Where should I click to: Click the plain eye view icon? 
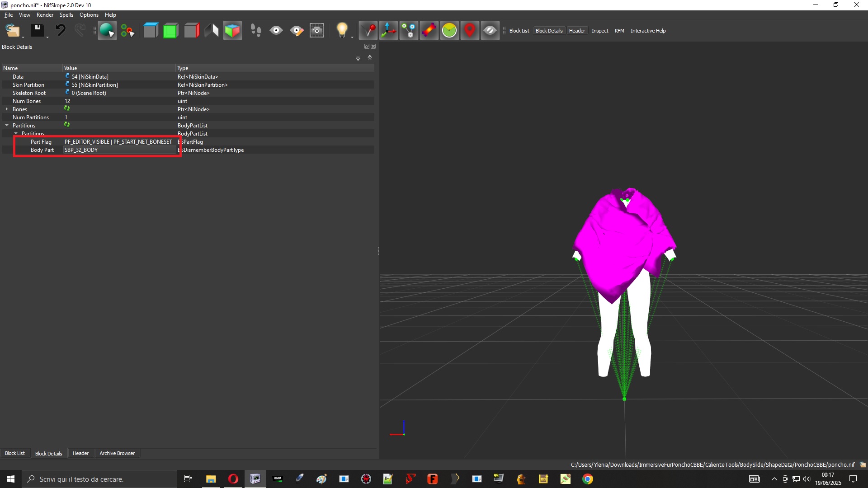(276, 31)
